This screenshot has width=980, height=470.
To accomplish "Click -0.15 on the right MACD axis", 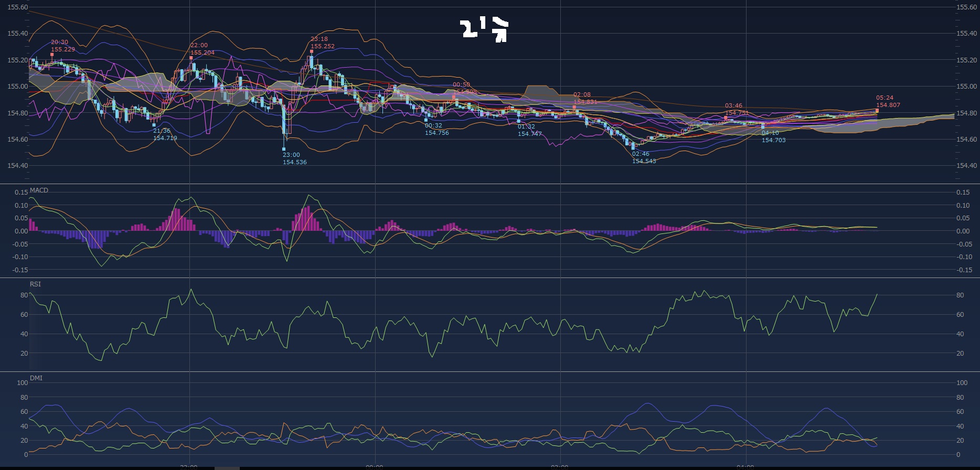I will [964, 270].
